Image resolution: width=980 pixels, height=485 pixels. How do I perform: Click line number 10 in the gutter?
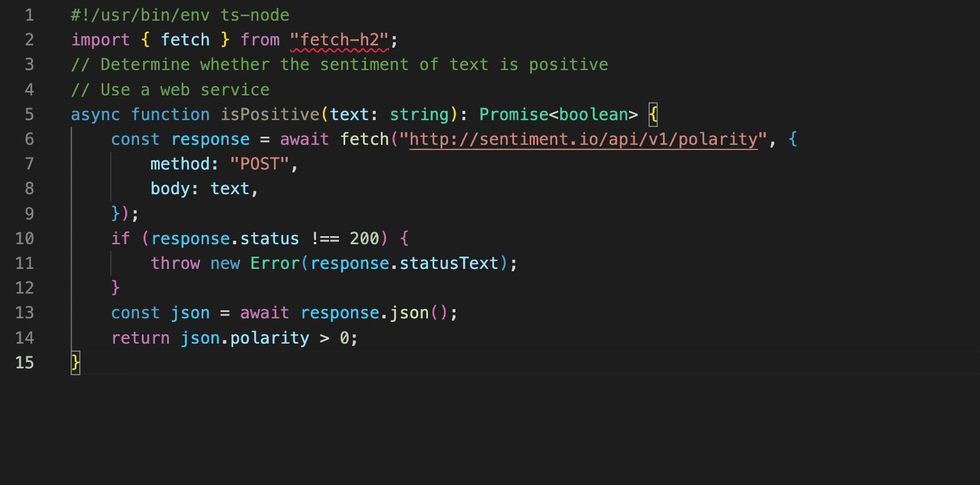pyautogui.click(x=25, y=238)
